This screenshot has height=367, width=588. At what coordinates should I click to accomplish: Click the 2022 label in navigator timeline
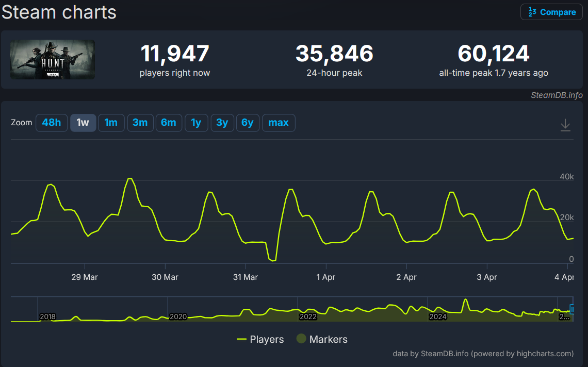point(308,316)
